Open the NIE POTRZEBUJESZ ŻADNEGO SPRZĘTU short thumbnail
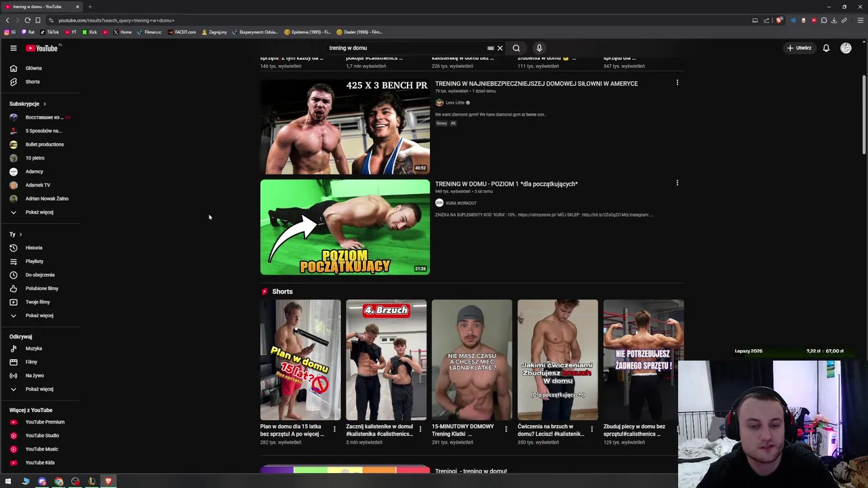Viewport: 868px width, 488px height. click(644, 360)
